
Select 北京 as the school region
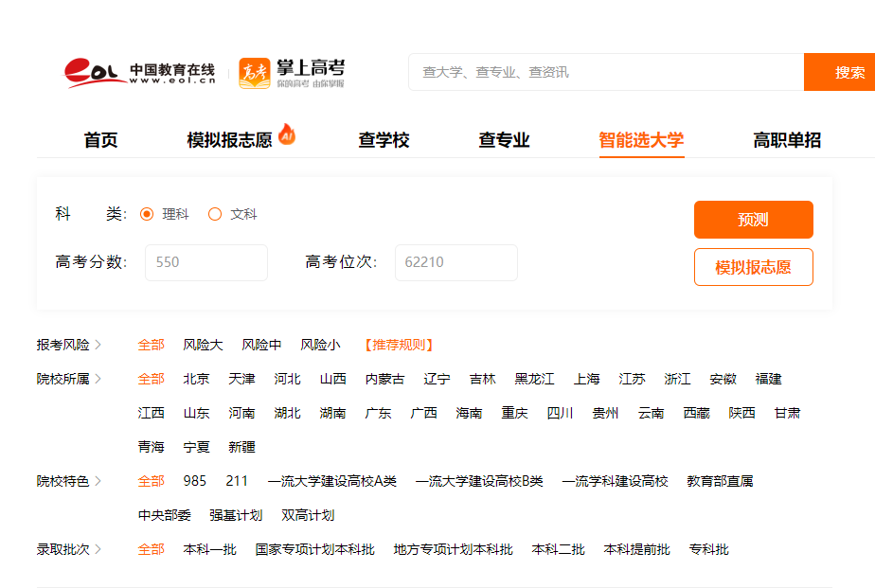point(196,378)
